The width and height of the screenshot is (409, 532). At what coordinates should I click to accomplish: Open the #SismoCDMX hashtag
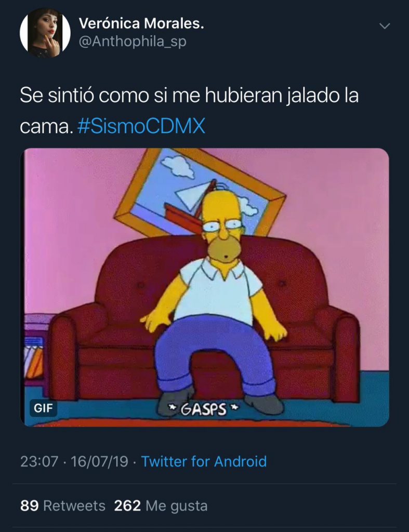[141, 127]
